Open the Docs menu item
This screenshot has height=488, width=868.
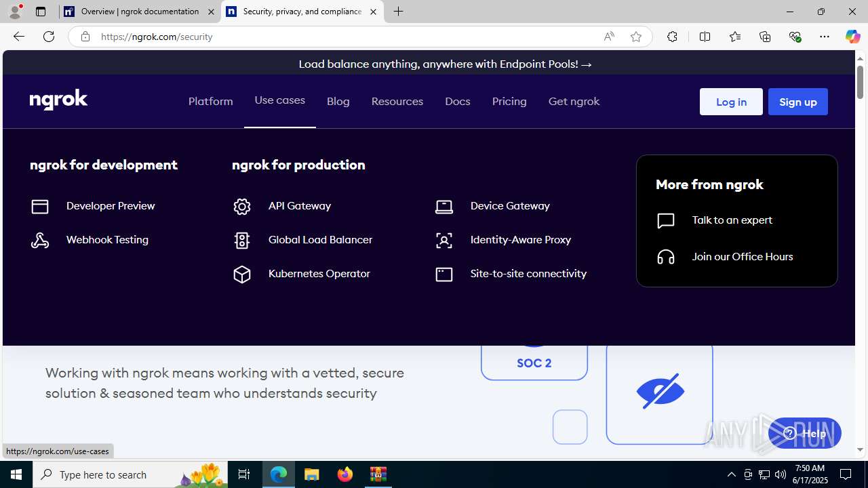click(x=458, y=102)
